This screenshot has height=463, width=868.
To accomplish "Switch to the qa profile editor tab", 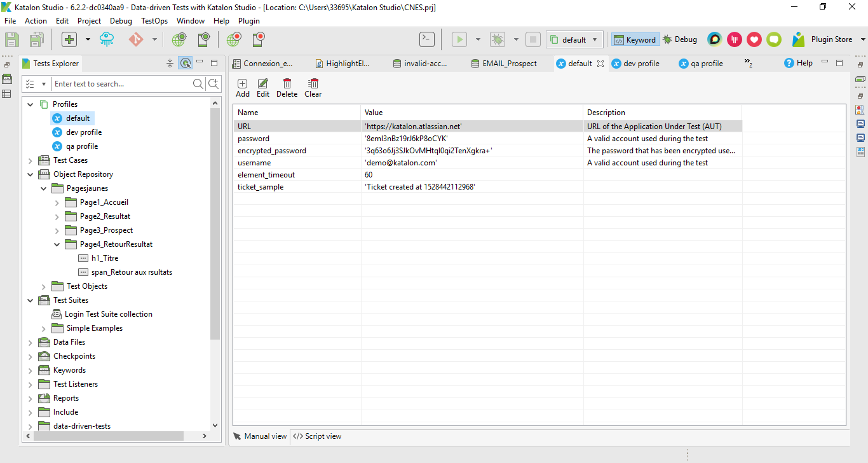I will [701, 64].
